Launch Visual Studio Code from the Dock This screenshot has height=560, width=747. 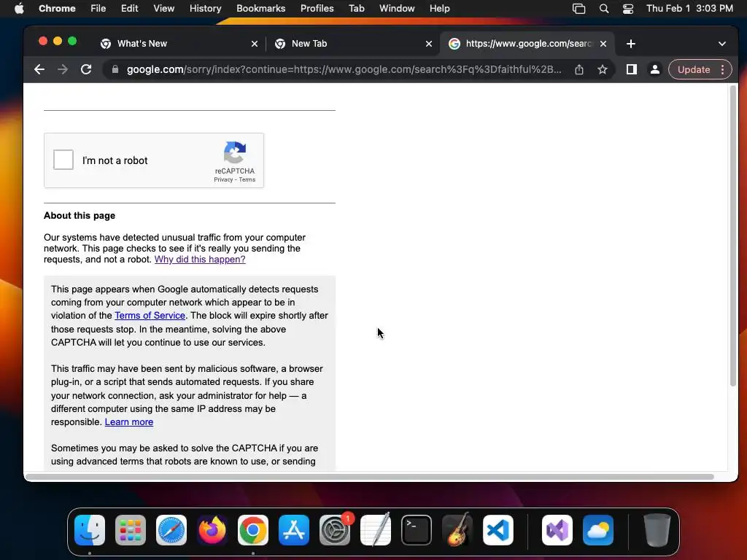pyautogui.click(x=498, y=530)
